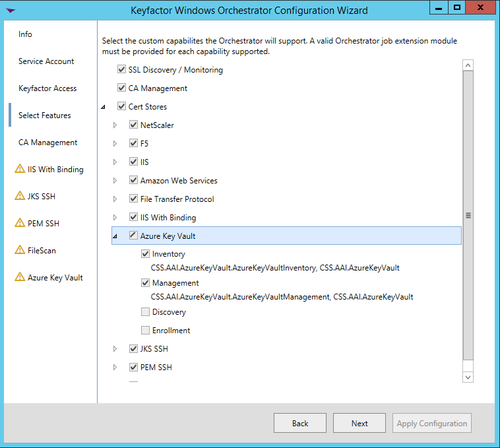Click the warning icon beside Azure Key Vault step
Viewport: 500px width, 448px height.
20,277
